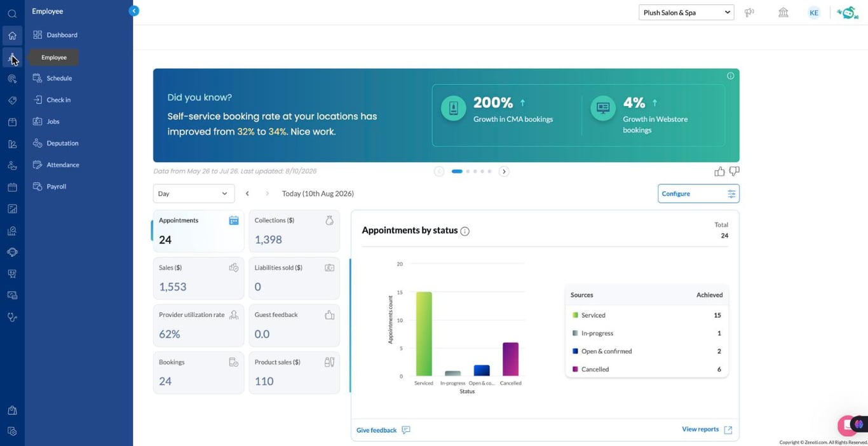This screenshot has width=868, height=446.
Task: Select the Collections ($) metric card
Action: point(294,231)
